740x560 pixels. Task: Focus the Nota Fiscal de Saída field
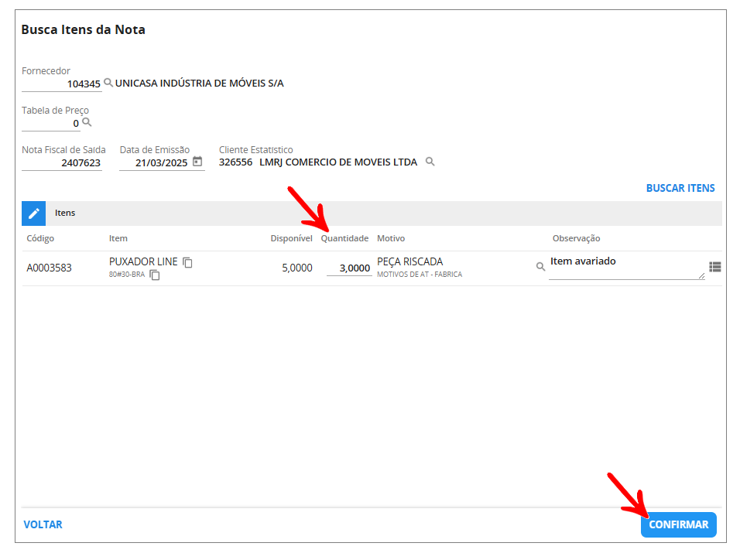[62, 163]
